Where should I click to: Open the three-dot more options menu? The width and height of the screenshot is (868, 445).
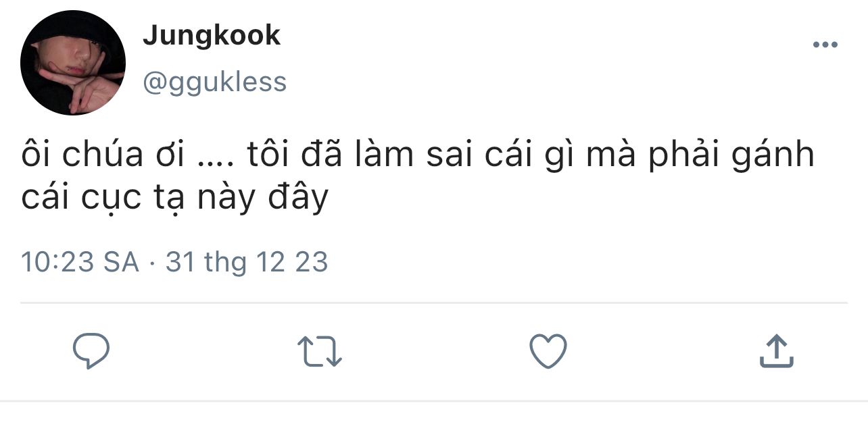pyautogui.click(x=825, y=45)
